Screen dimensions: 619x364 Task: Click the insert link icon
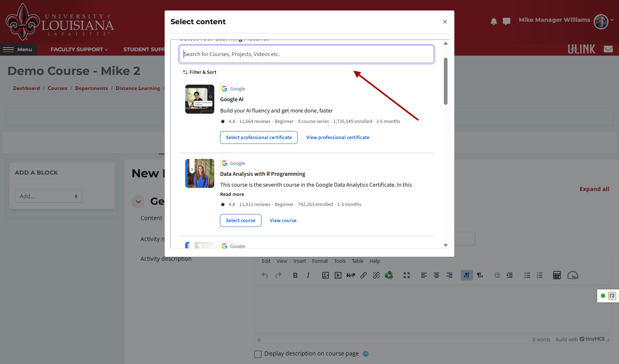point(364,275)
